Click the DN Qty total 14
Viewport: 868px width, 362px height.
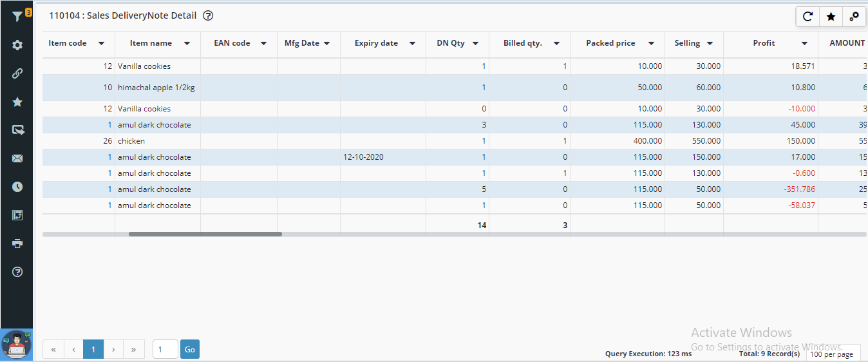pos(482,225)
